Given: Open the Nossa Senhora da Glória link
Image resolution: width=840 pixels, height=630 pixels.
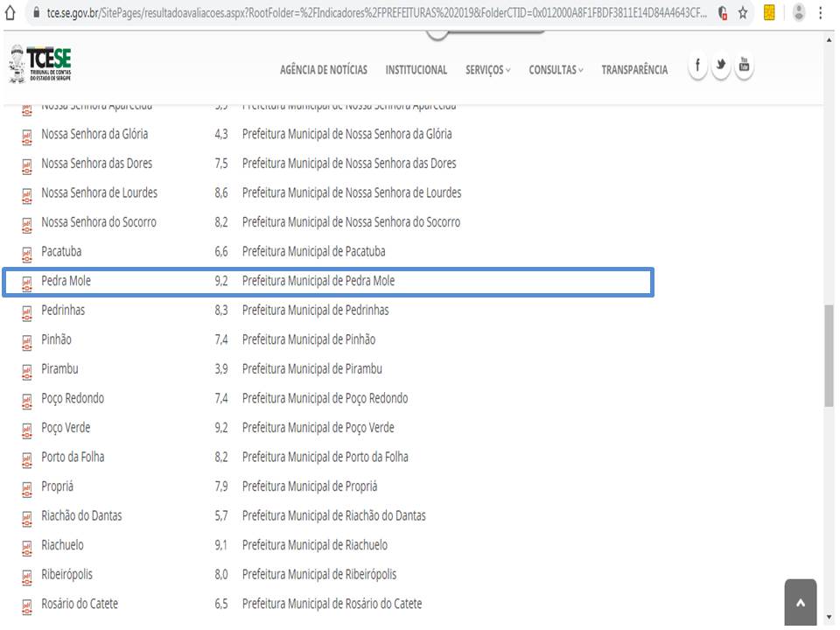Looking at the screenshot, I should pos(94,134).
